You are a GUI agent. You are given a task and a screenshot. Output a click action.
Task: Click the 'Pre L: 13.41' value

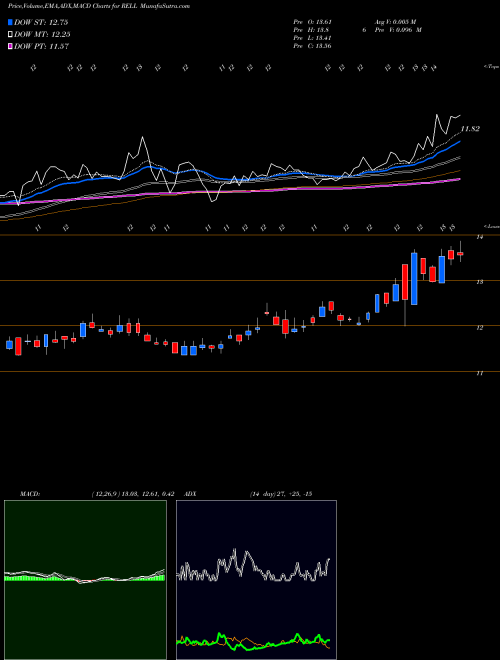point(312,38)
